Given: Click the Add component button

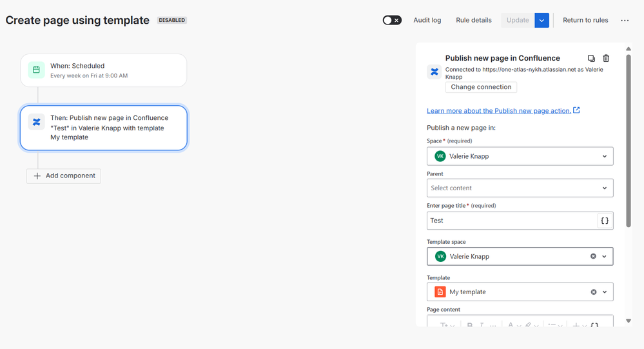Looking at the screenshot, I should 64,176.
